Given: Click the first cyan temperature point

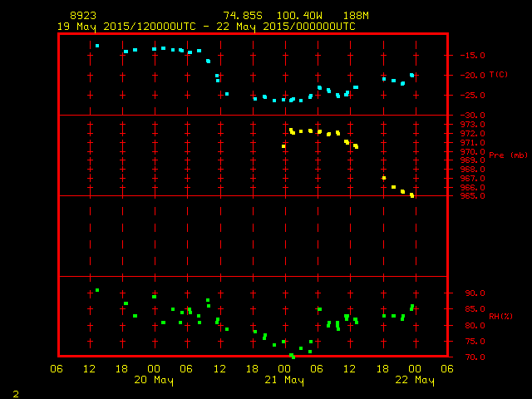Looking at the screenshot, I should pos(97,46).
